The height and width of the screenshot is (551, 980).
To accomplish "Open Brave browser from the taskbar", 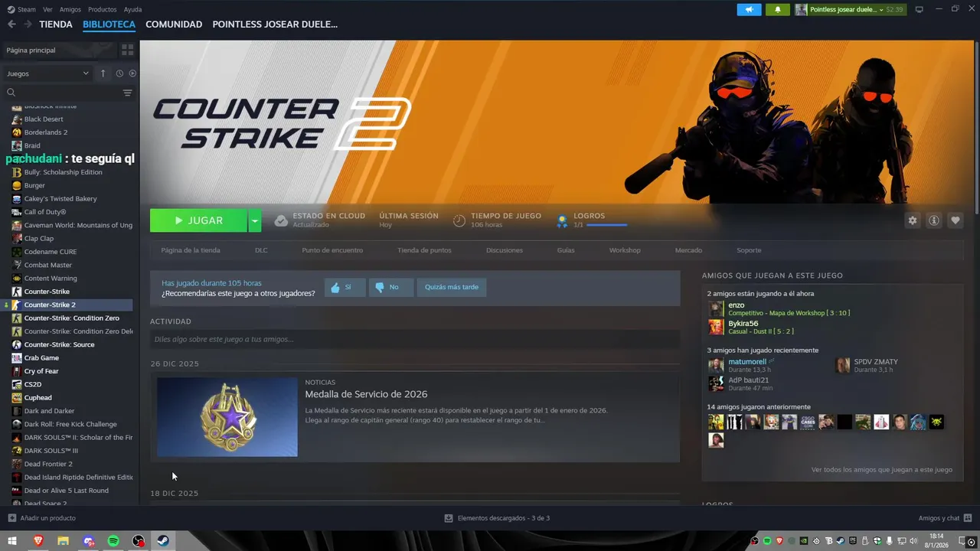I will [38, 541].
